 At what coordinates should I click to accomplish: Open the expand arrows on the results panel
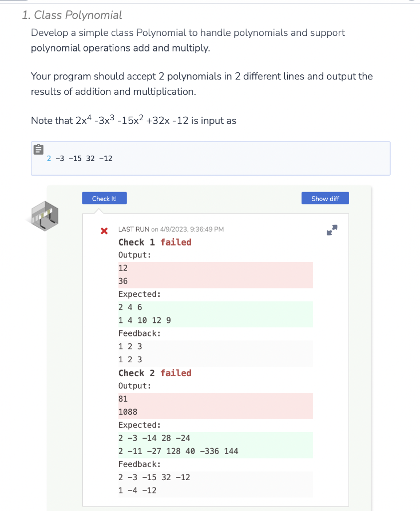click(332, 231)
